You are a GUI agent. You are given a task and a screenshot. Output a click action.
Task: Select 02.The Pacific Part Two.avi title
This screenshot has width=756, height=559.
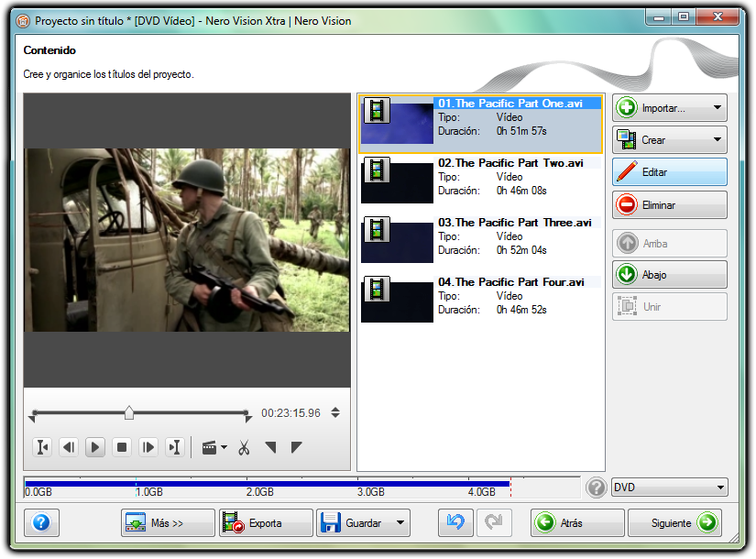(481, 183)
